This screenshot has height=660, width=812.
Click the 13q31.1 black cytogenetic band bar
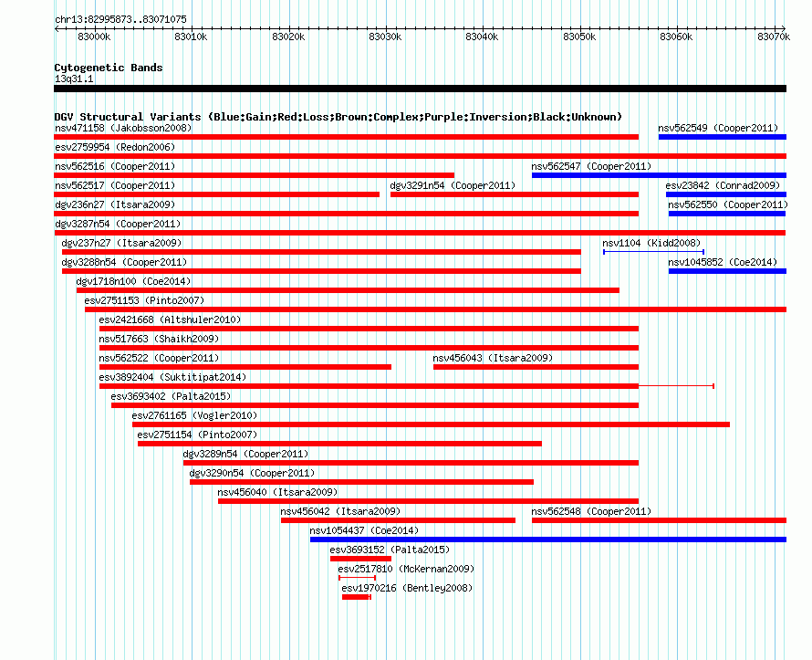tap(420, 89)
